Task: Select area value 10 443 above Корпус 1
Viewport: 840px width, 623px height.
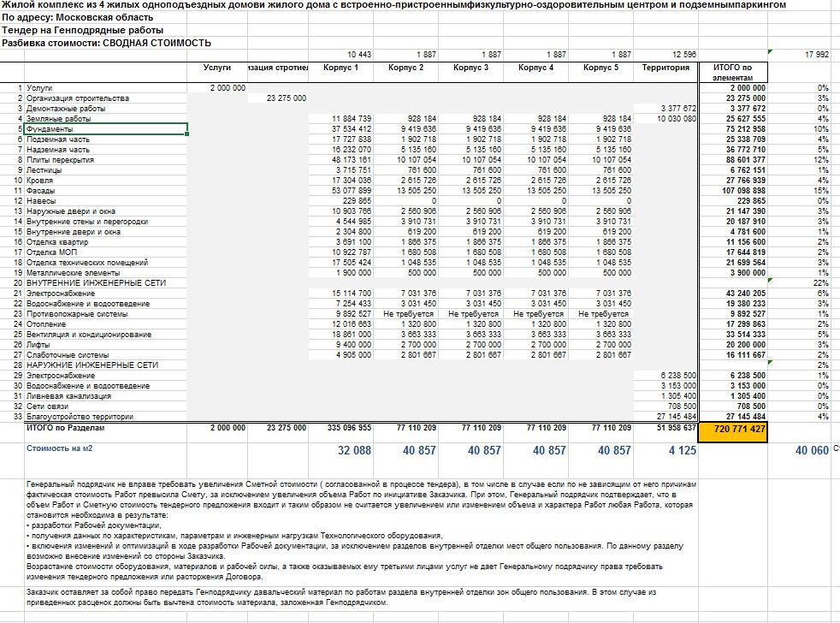Action: [x=359, y=55]
